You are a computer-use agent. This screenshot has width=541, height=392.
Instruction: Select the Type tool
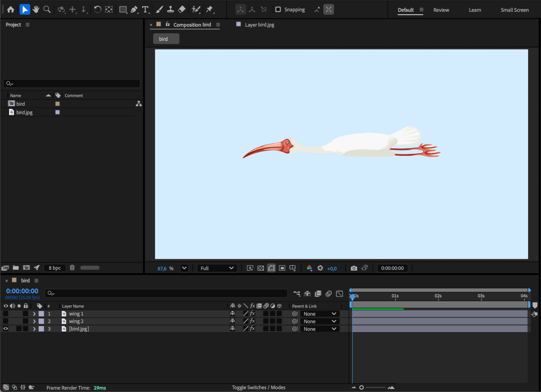[x=146, y=9]
